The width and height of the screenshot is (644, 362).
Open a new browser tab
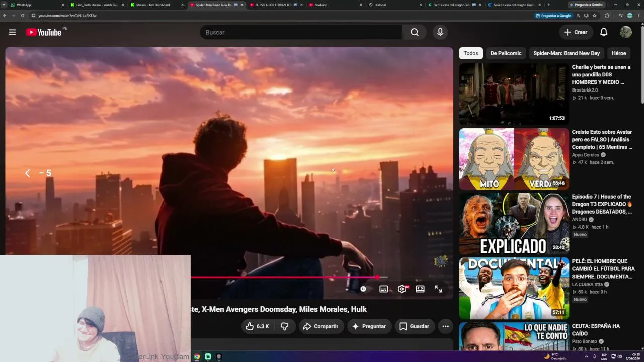coord(548,5)
